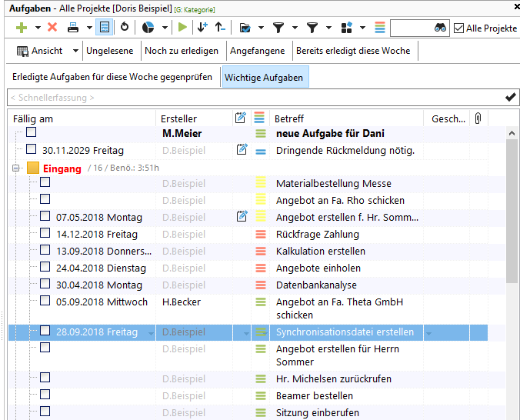Viewport: 520px width, 420px height.
Task: Click 'Bereits erledigt diese Woche' button
Action: (x=353, y=52)
